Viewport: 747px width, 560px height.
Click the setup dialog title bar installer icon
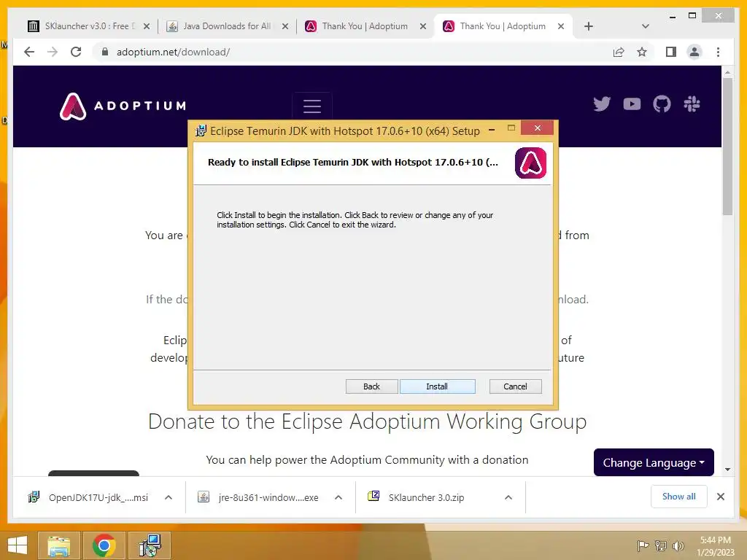201,131
